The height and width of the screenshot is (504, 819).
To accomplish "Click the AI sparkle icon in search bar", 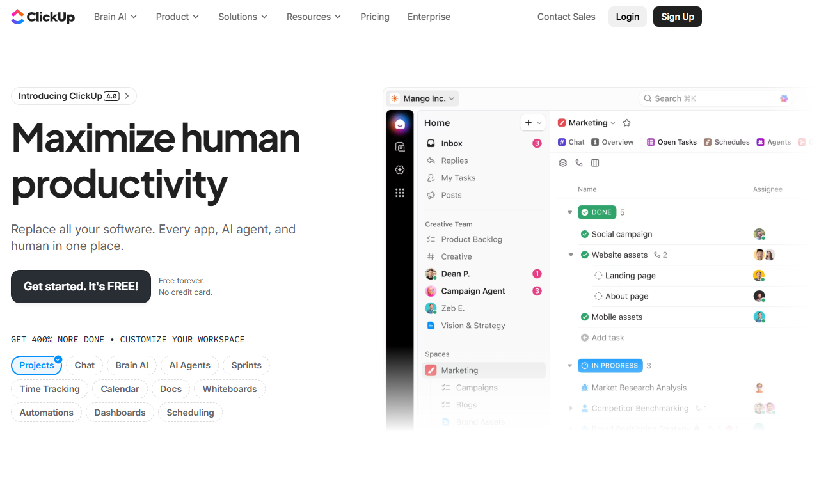I will (784, 98).
